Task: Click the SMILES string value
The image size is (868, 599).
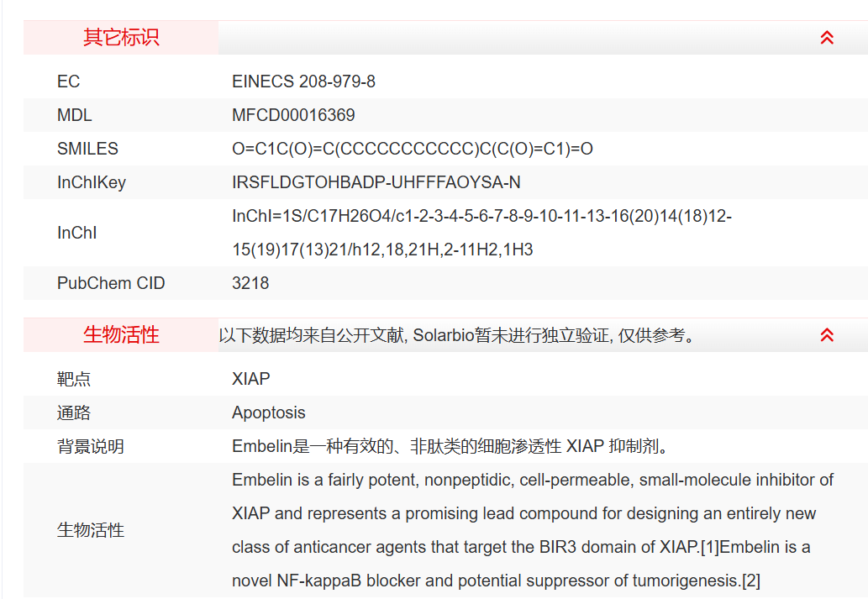Action: pos(412,149)
